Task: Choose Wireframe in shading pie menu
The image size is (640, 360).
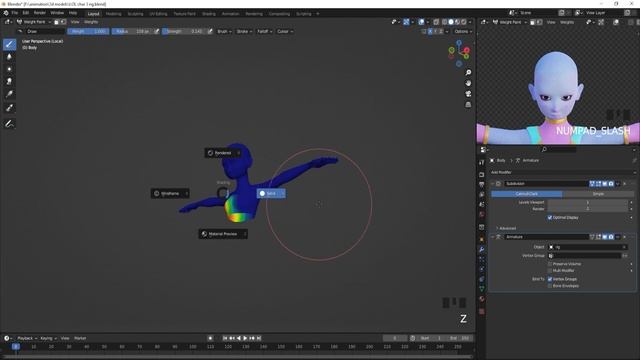Action: (x=170, y=193)
